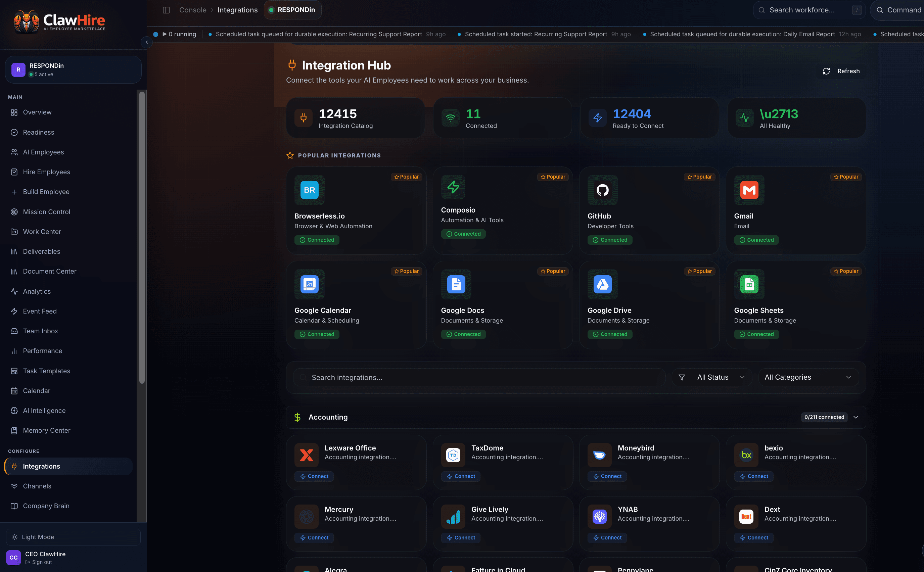Go to Readiness page
This screenshot has height=572, width=924.
68,132
